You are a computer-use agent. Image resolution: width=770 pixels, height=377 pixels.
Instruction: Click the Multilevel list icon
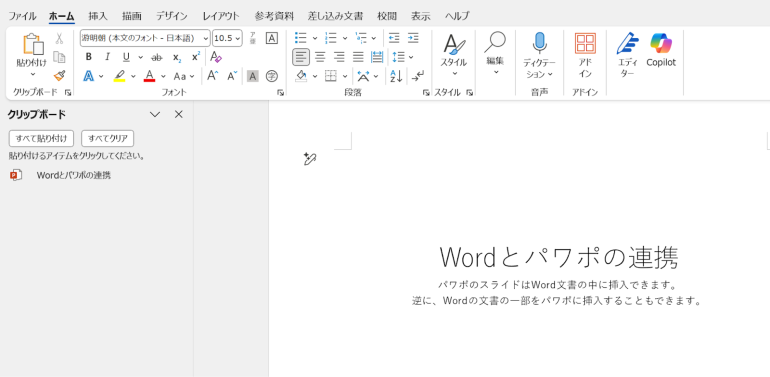coord(361,38)
